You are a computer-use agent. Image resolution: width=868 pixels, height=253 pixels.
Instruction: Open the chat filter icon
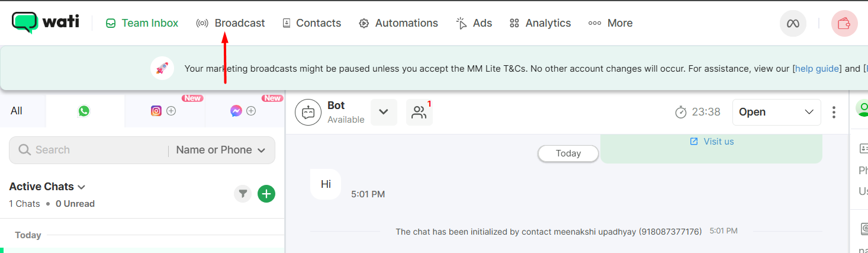243,194
